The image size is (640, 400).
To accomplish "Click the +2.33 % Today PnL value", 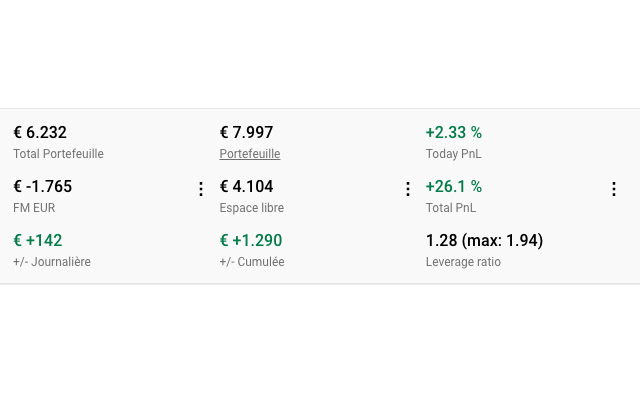I will (x=454, y=132).
